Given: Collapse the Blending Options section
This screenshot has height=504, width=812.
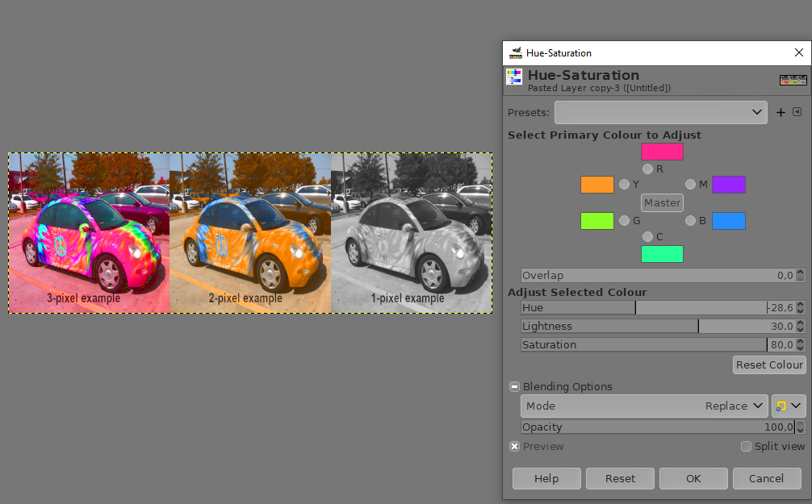Looking at the screenshot, I should (x=514, y=387).
